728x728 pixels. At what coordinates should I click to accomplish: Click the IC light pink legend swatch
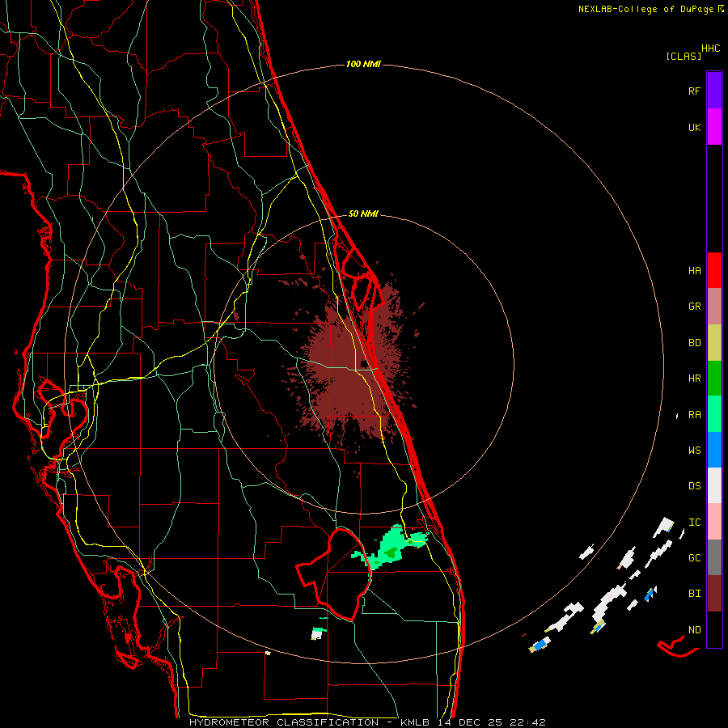714,522
